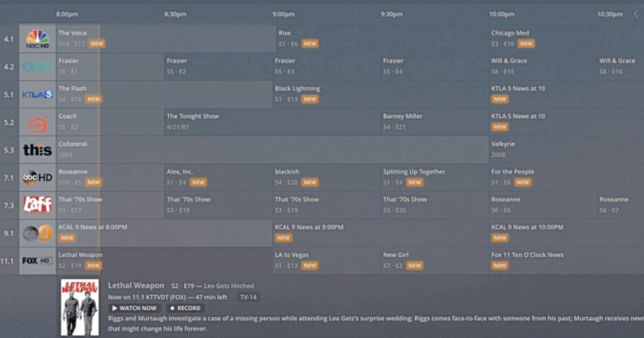Jump to the 10:00pm time marker

(502, 14)
